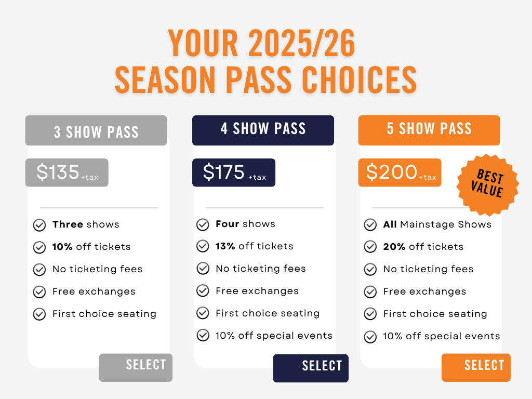Open the 3 SHOW PASS gray header
The width and height of the screenshot is (532, 399).
tap(96, 130)
